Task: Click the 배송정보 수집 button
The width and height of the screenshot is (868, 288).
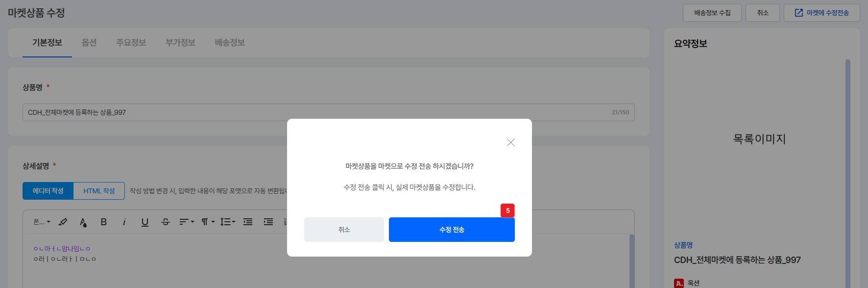Action: tap(712, 13)
